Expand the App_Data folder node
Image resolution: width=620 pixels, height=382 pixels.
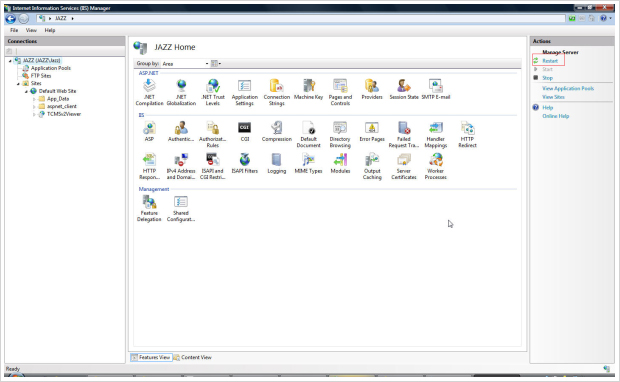pos(34,99)
